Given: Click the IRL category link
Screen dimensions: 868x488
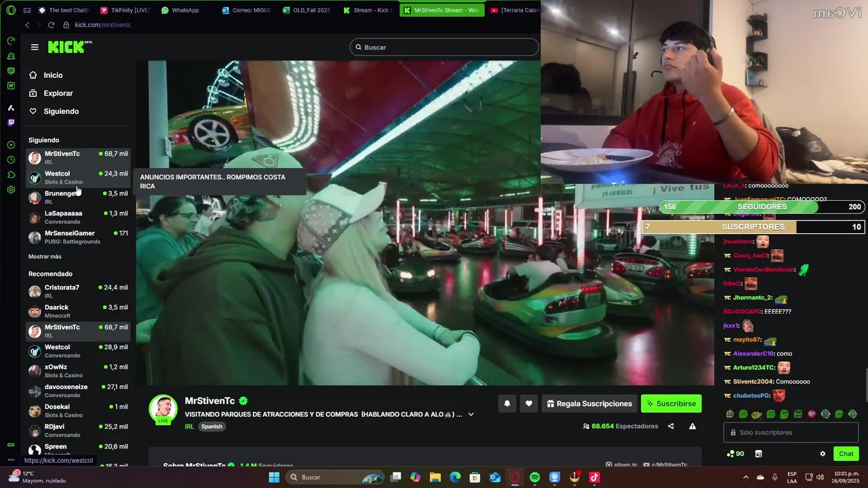Looking at the screenshot, I should 189,426.
